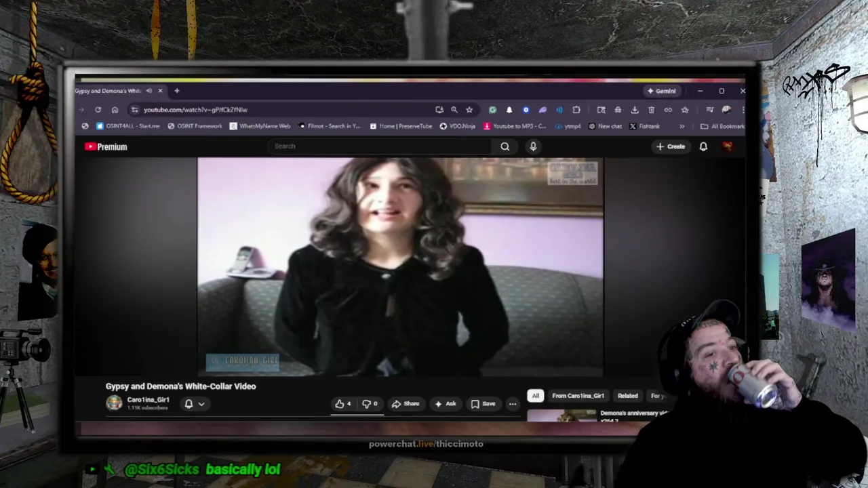Click the Create button on YouTube

(671, 146)
